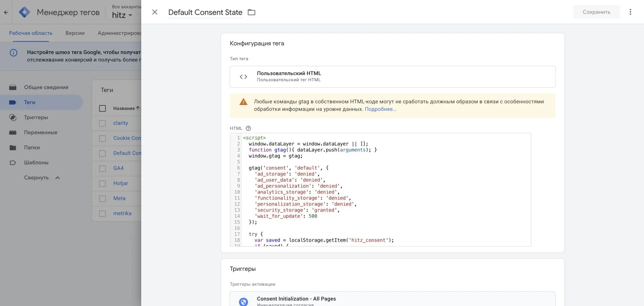Screen dimensions: 644x306
Task: Click the Общие сведения briefcase icon
Action: [x=13, y=87]
